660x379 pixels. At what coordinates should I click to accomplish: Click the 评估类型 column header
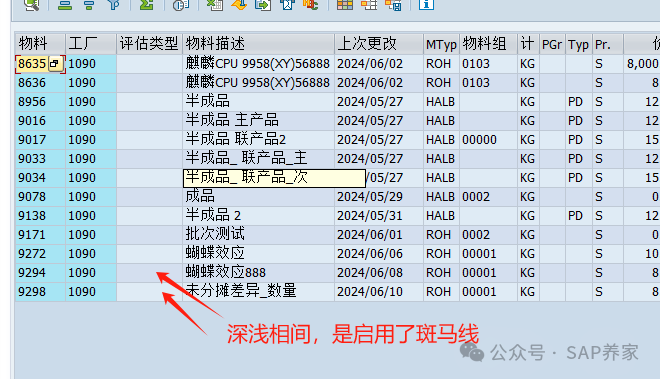point(149,44)
